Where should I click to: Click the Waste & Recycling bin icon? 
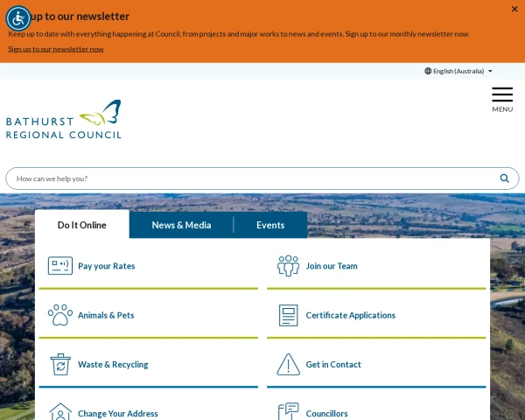point(60,364)
